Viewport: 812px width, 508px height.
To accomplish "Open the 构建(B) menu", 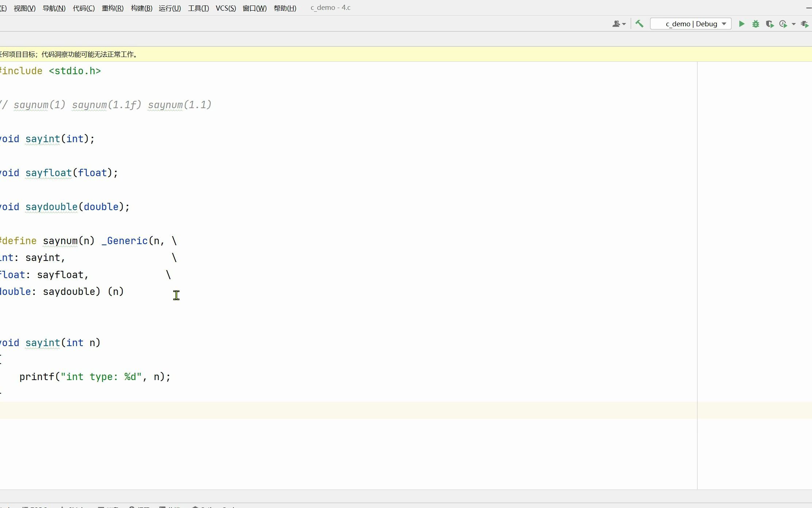I will [x=142, y=8].
